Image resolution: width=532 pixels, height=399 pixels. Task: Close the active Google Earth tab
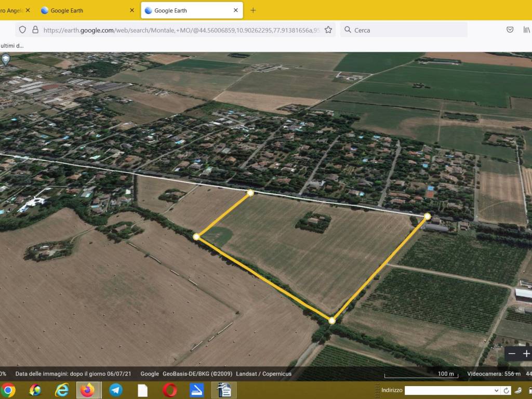[x=236, y=10]
